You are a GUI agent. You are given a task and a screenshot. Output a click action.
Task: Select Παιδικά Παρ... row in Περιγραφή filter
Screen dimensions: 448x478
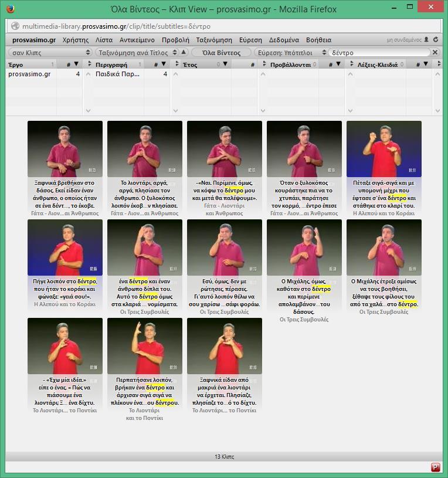tap(131, 74)
